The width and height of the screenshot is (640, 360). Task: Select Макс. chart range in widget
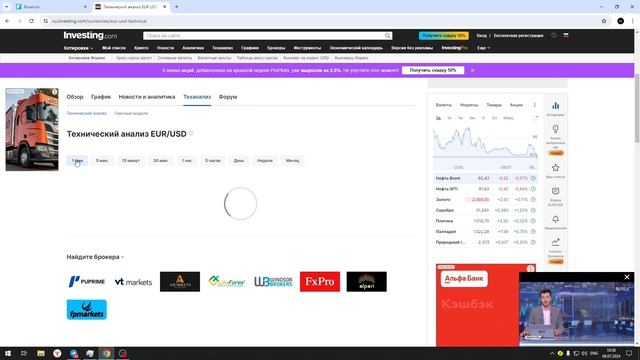tap(509, 118)
